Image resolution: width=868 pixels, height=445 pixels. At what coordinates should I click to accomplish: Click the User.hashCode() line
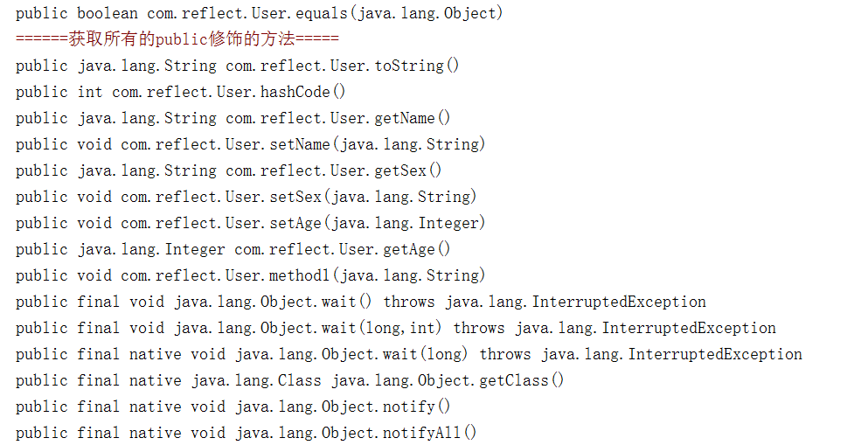tap(180, 92)
